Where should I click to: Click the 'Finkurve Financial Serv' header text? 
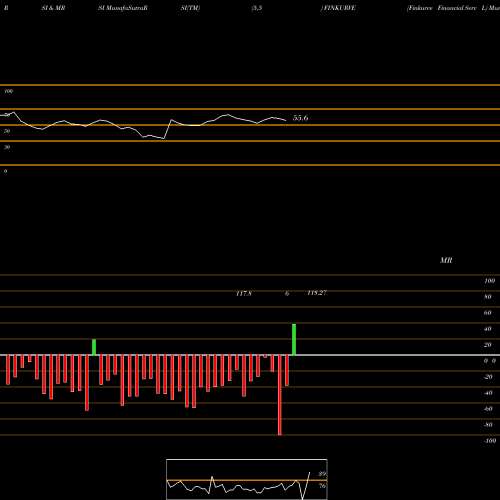point(442,8)
